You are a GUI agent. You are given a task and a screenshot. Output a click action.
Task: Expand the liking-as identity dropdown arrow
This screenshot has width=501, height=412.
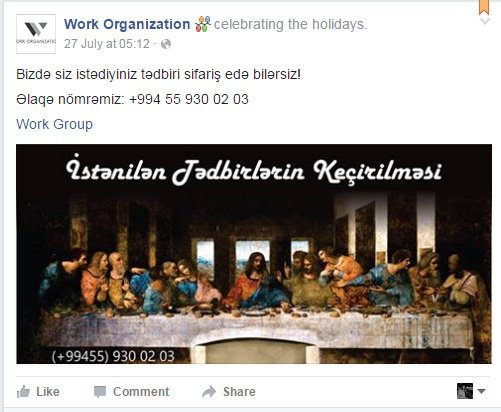(x=481, y=391)
